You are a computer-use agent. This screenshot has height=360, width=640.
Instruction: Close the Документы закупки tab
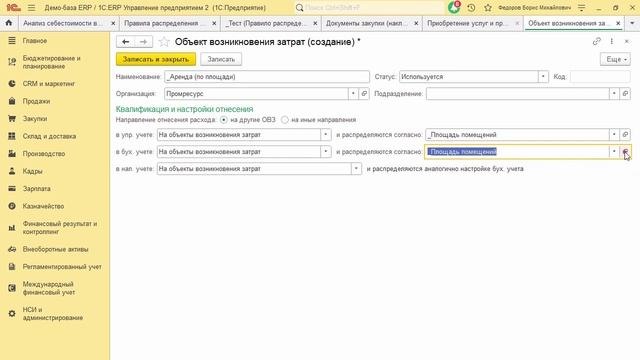416,23
